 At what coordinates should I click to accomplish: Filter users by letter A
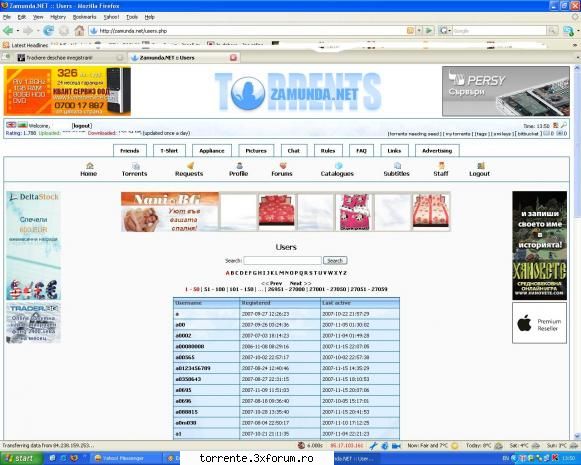tap(228, 273)
